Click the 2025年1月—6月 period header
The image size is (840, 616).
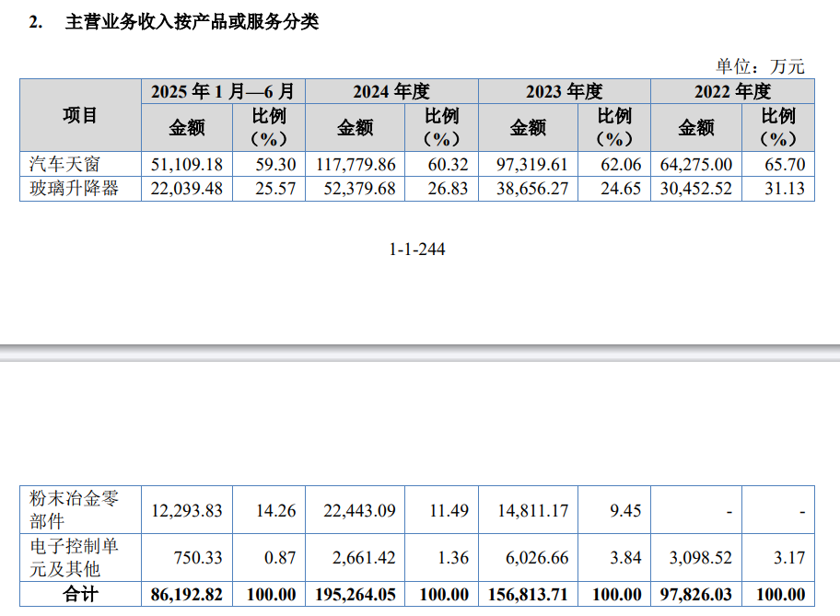click(x=223, y=91)
